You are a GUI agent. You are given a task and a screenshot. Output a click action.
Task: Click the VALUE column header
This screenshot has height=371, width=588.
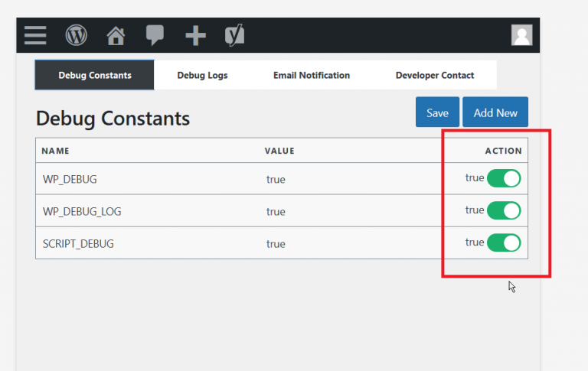(x=279, y=151)
